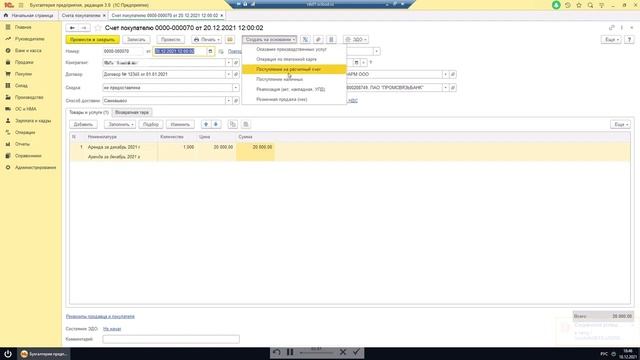Open Реквизиты продавца и покупателя link

(100, 316)
